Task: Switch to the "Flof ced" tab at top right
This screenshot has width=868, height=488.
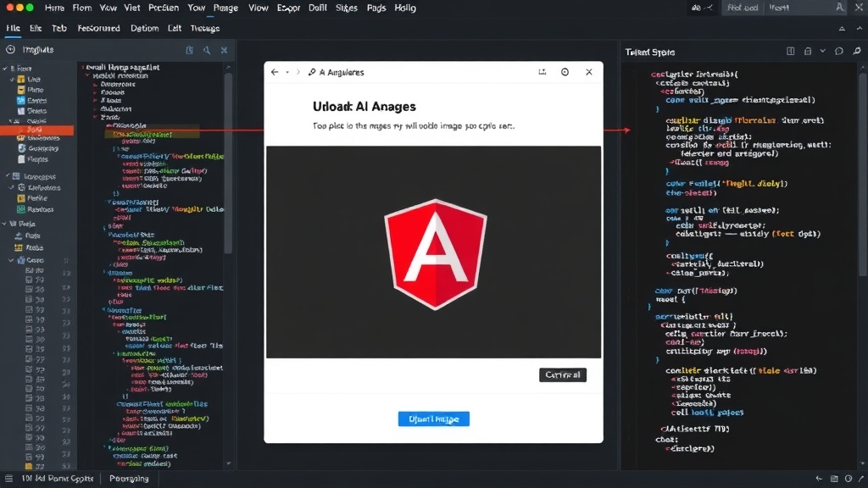Action: 742,8
